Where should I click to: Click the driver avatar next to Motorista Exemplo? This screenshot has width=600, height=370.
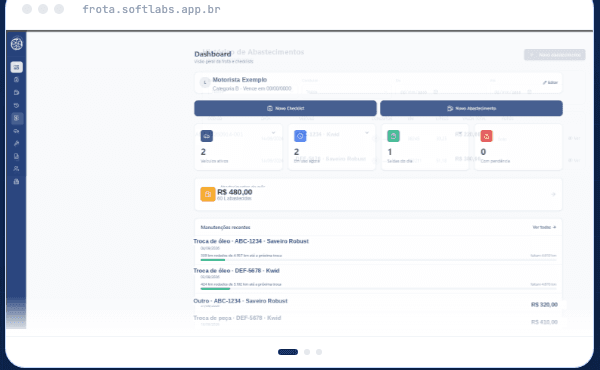(x=205, y=83)
